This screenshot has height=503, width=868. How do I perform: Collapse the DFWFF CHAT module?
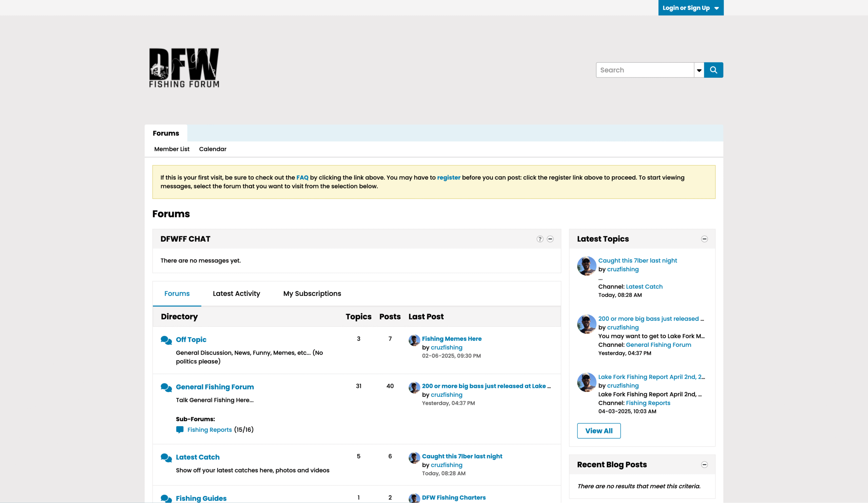(550, 239)
